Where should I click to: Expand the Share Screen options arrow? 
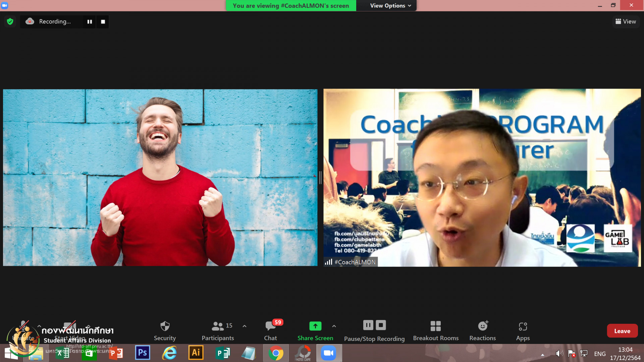pos(334,326)
